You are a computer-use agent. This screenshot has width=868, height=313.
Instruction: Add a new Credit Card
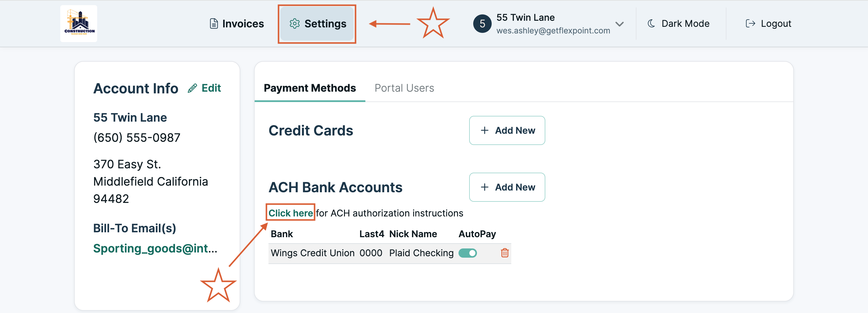507,130
